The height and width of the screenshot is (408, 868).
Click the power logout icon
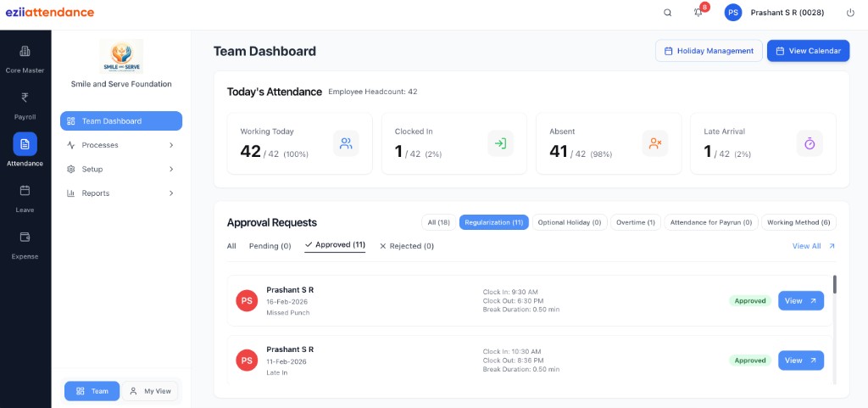click(850, 13)
